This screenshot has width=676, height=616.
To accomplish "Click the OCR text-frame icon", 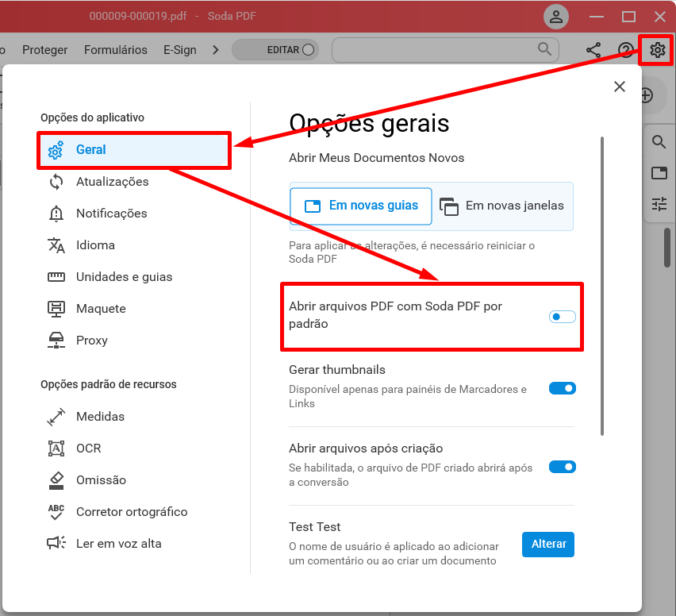I will (x=56, y=449).
